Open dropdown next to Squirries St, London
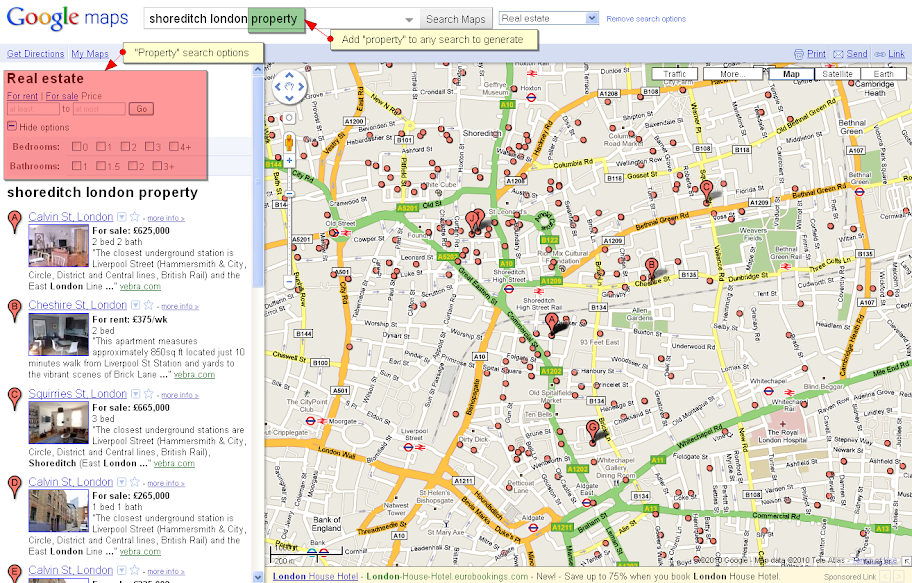 [x=136, y=394]
